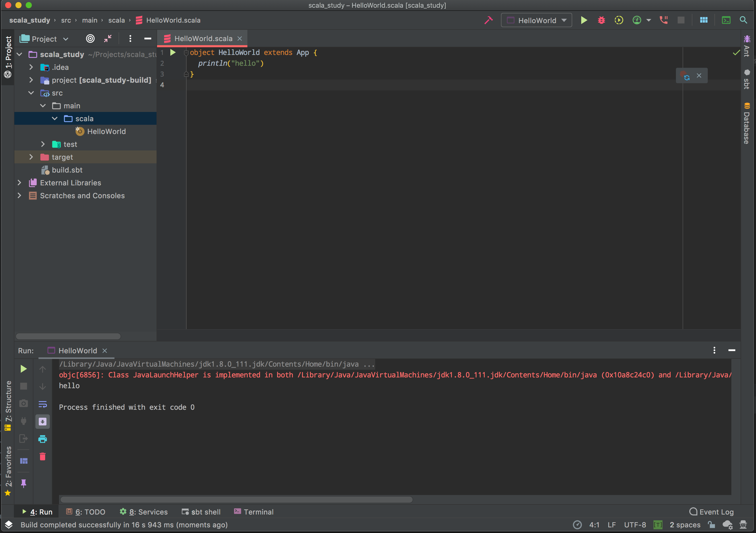The height and width of the screenshot is (533, 756).
Task: Toggle scroll to end in Run console
Action: click(43, 422)
